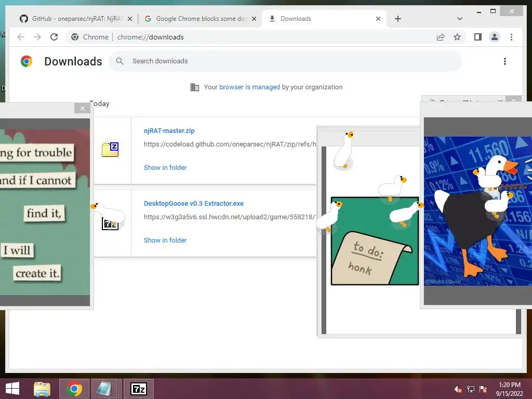This screenshot has width=532, height=399.
Task: Go back with the back arrow
Action: [x=21, y=37]
